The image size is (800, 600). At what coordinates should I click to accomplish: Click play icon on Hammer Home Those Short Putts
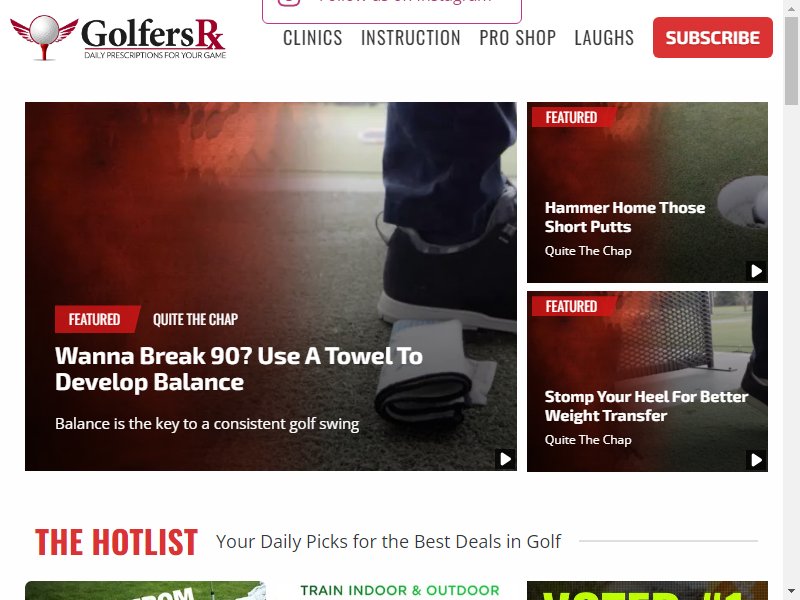(x=756, y=271)
